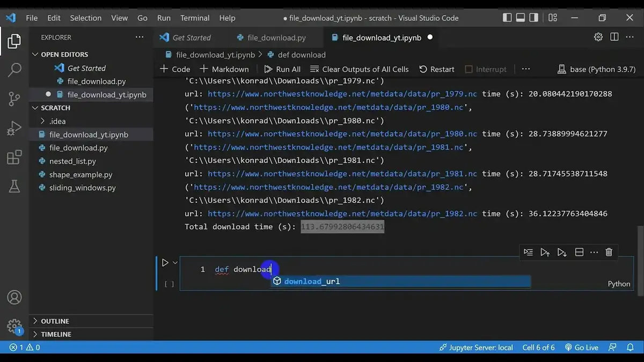Screen dimensions: 644x362
Task: Click Restart in the notebook toolbar
Action: pos(436,69)
